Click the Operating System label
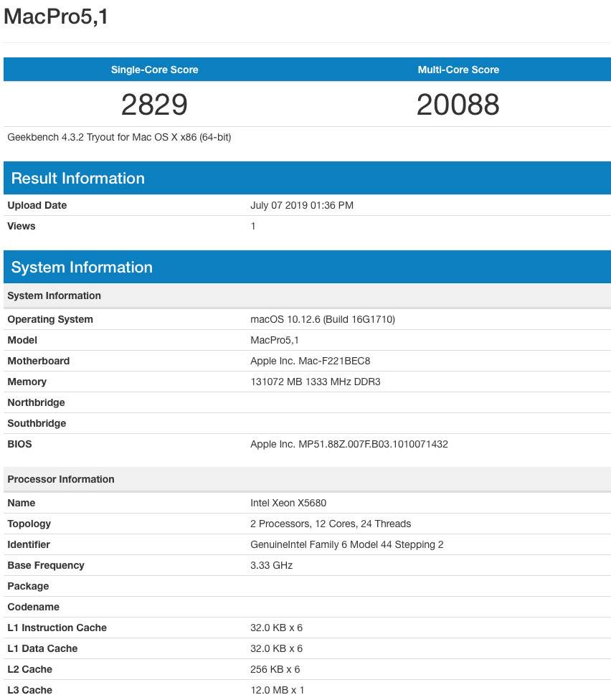Screen dimensions: 611x700 click(50, 319)
